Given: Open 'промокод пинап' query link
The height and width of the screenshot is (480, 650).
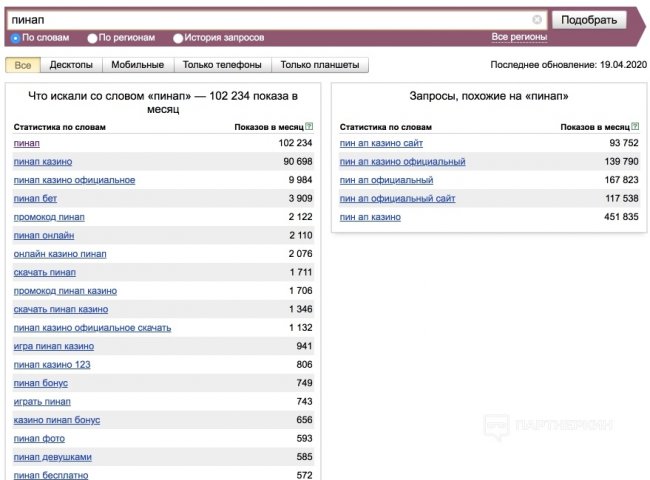Looking at the screenshot, I should click(49, 217).
